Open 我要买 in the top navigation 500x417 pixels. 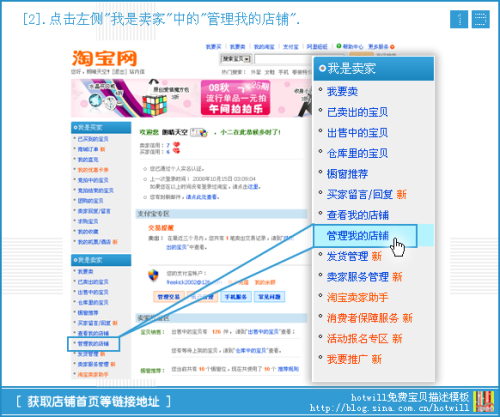213,47
